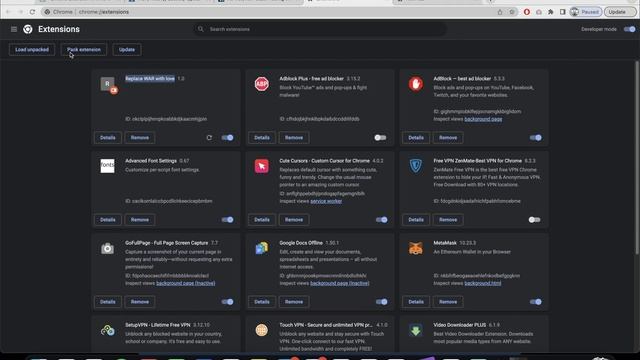Focus the Search extensions field

pos(320,29)
